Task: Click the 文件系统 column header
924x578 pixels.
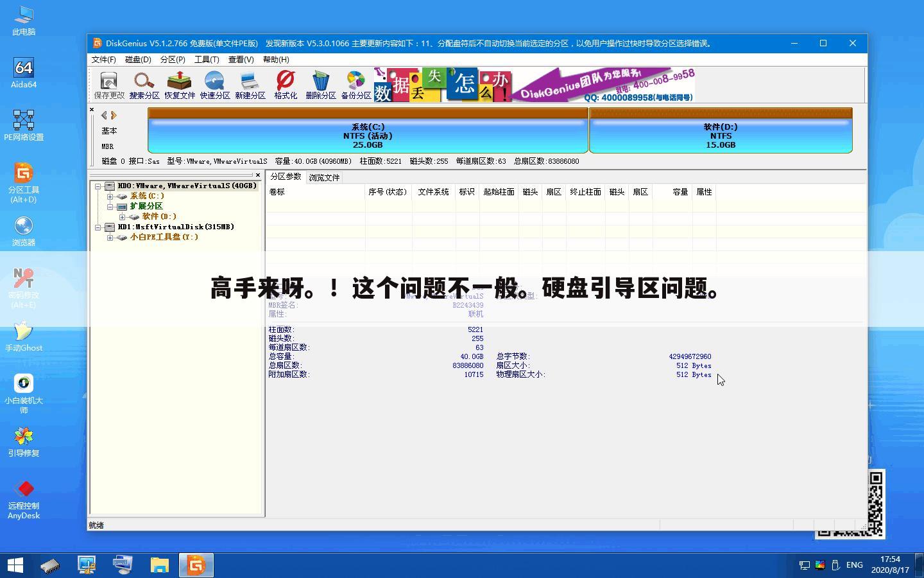Action: 434,192
